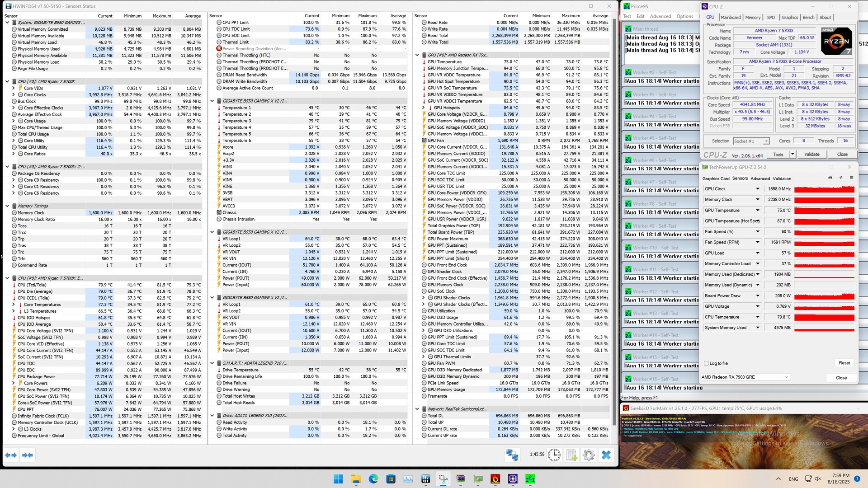Collapse S.M.A.R.T. ADATA LEGEND group
Screen dimensions: 868x488
click(x=212, y=363)
